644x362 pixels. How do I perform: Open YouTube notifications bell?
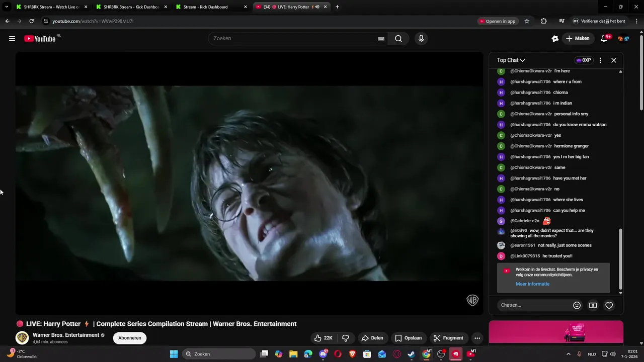coord(605,39)
